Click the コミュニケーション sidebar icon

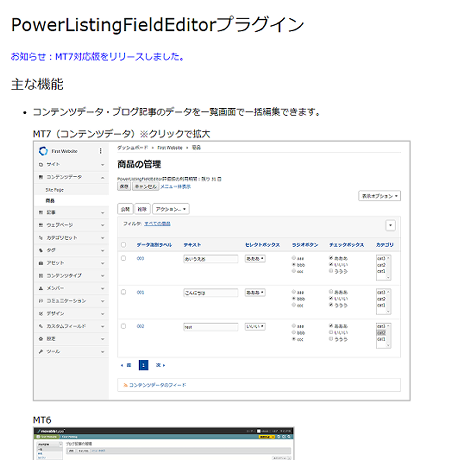tap(41, 301)
